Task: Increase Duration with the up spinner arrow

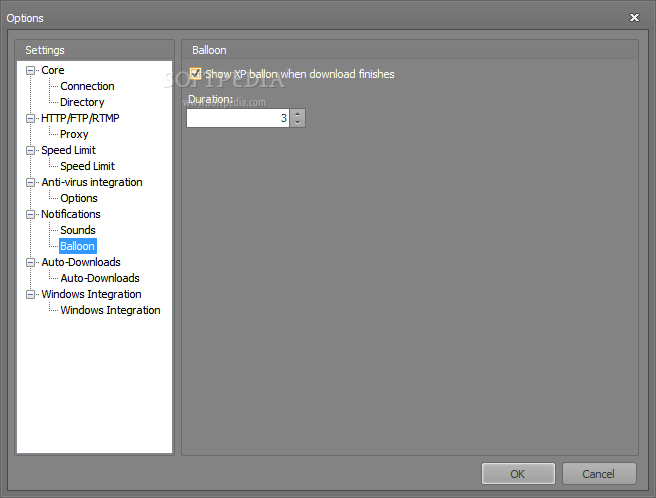Action: [x=297, y=113]
